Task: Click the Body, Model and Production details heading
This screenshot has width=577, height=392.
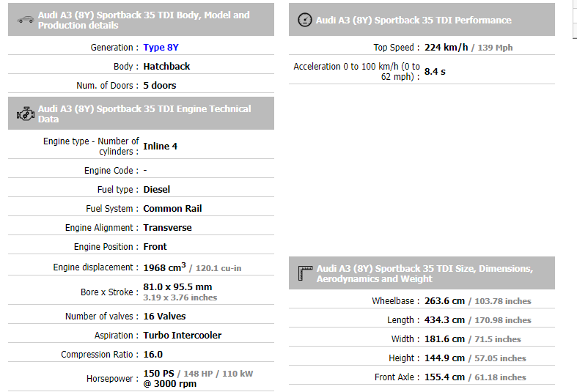Action: pyautogui.click(x=144, y=20)
